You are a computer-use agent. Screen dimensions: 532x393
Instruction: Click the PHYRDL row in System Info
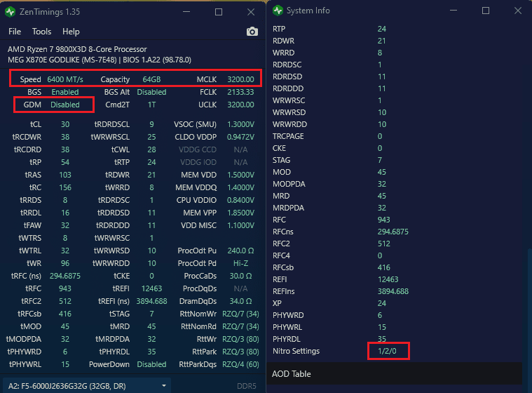click(x=395, y=339)
